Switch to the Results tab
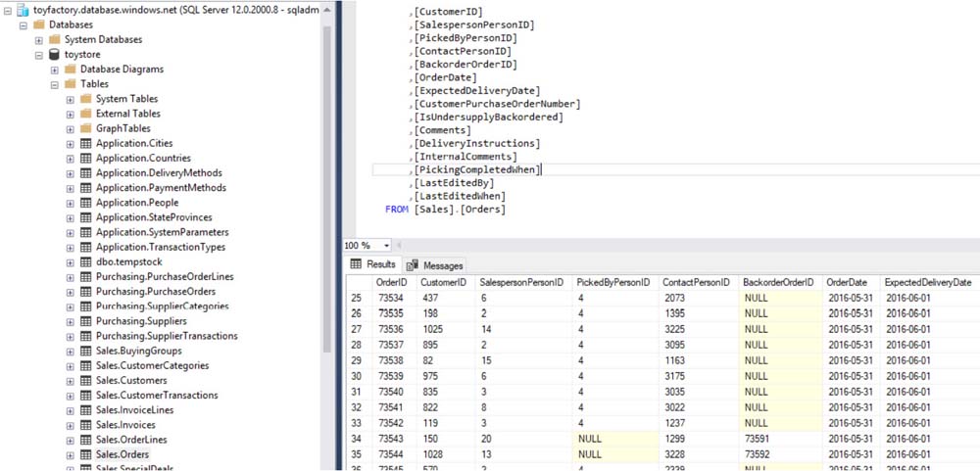This screenshot has height=471, width=980. coord(373,264)
